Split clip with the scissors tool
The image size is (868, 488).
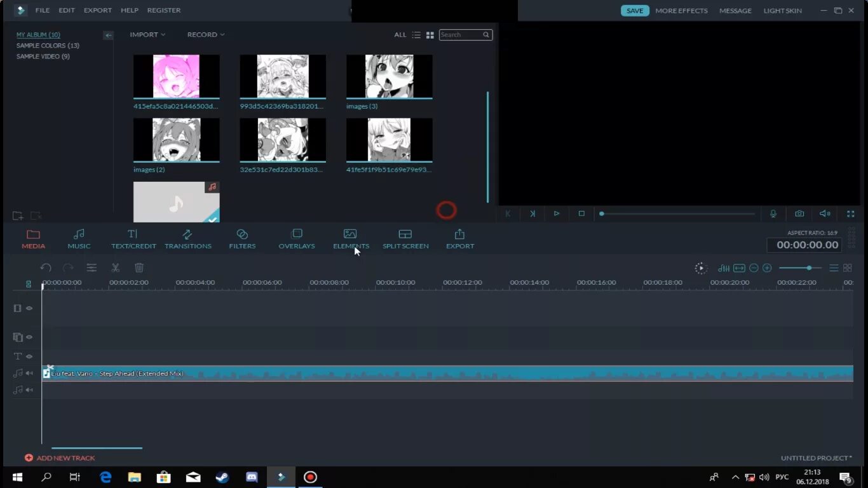[115, 268]
